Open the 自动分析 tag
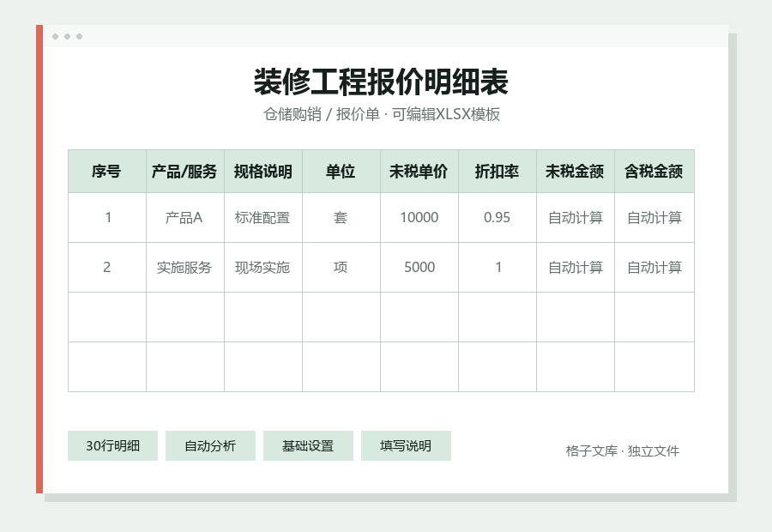This screenshot has width=772, height=532. [210, 446]
